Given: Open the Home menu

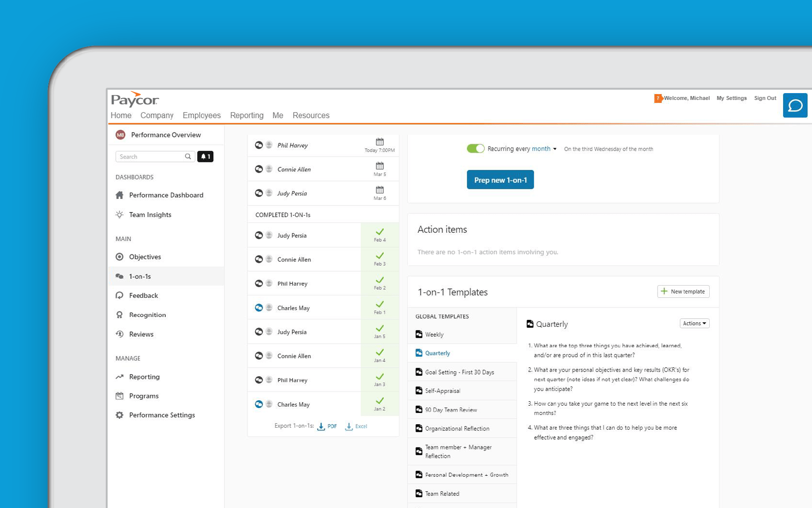Looking at the screenshot, I should [x=121, y=116].
